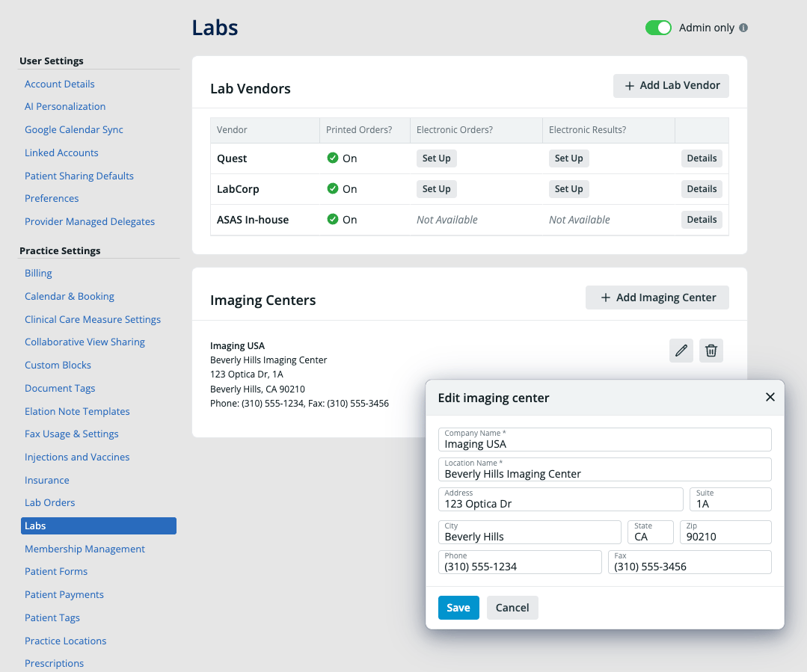
Task: Open Clinical Care Measure Settings
Action: [93, 319]
